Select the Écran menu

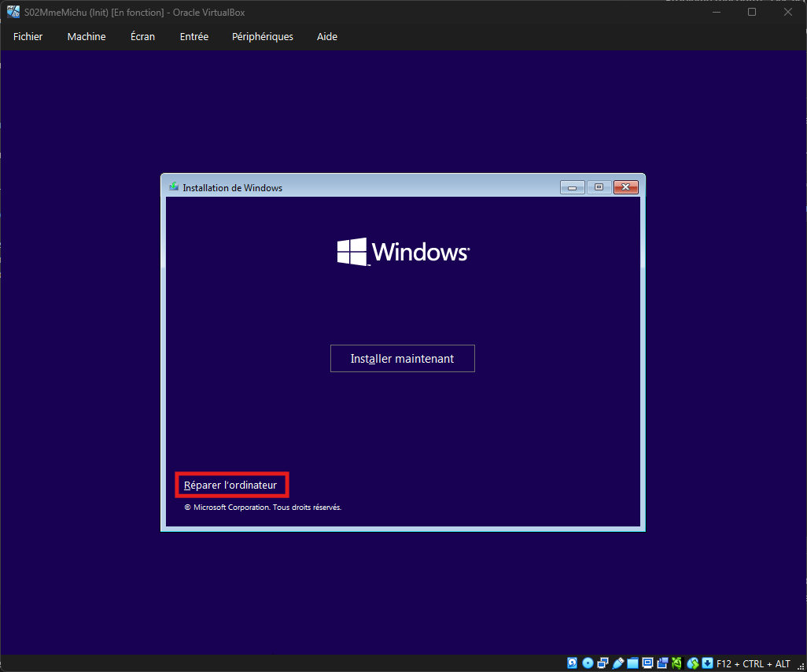142,36
